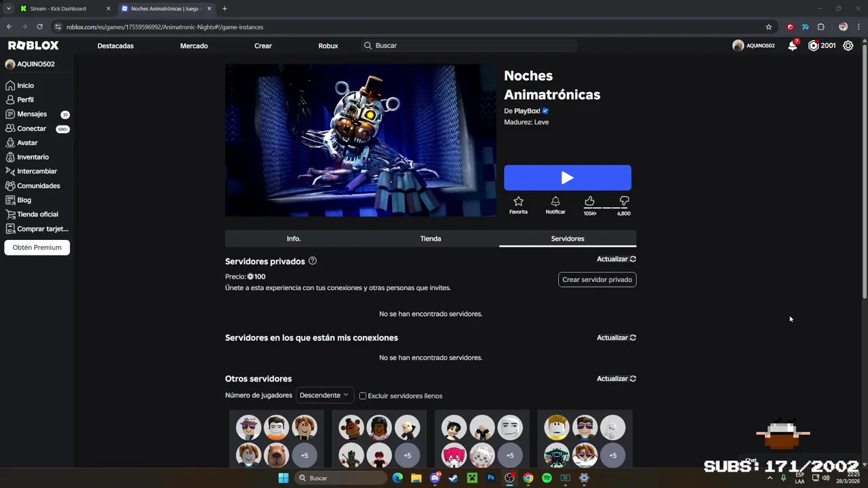The image size is (868, 488).
Task: Click the thumbs down dislike icon
Action: [624, 201]
